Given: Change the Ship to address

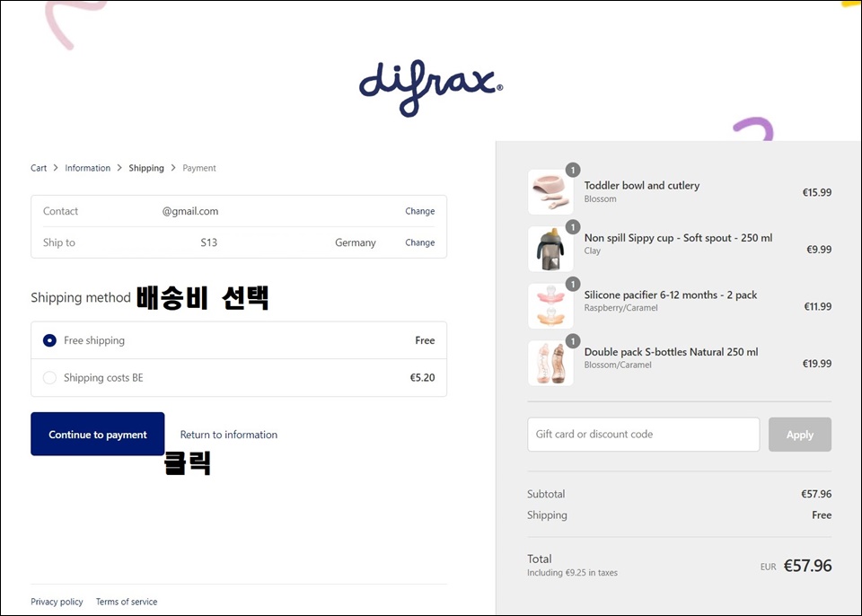Looking at the screenshot, I should tap(420, 242).
